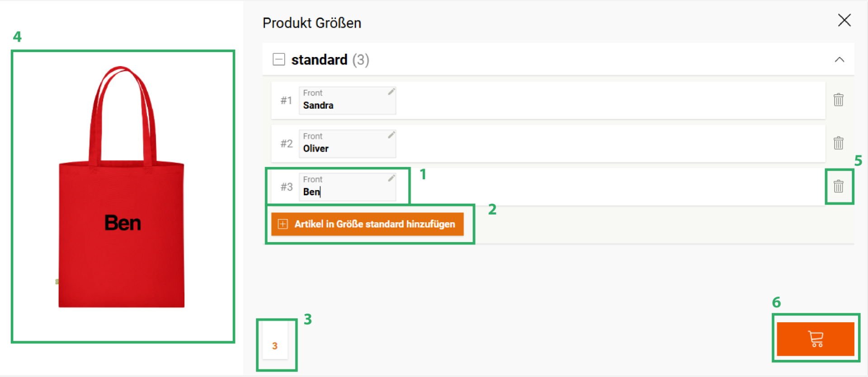Click the orange shopping cart button
This screenshot has width=868, height=377.
[x=815, y=339]
